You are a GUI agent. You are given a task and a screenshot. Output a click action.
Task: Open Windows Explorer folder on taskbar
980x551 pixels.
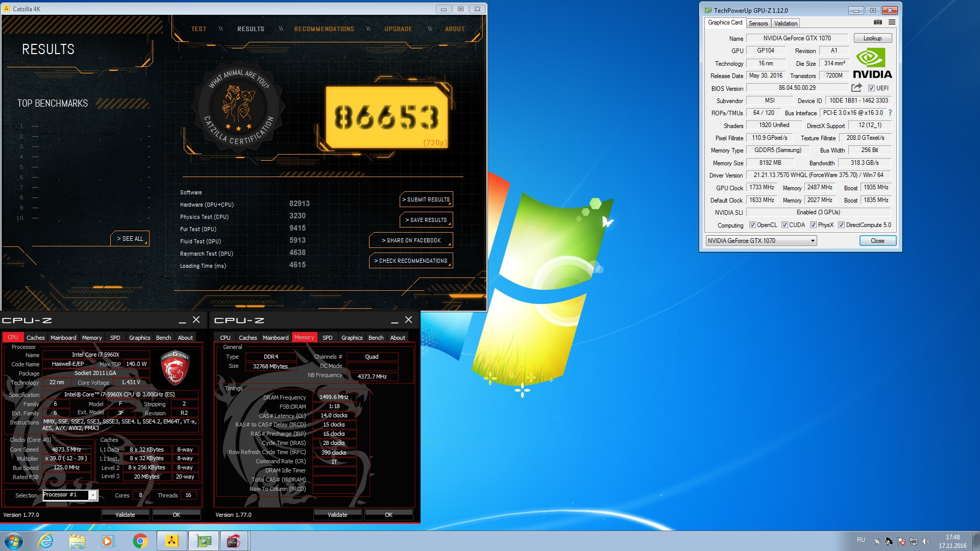tap(77, 541)
